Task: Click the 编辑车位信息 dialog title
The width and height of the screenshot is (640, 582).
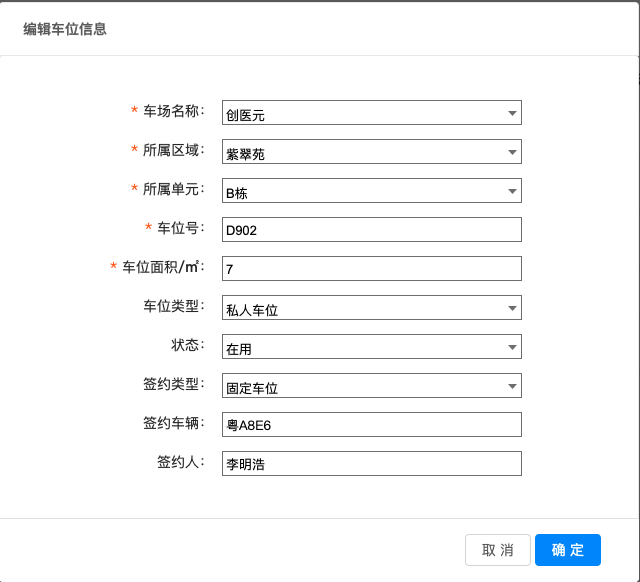Action: (65, 29)
